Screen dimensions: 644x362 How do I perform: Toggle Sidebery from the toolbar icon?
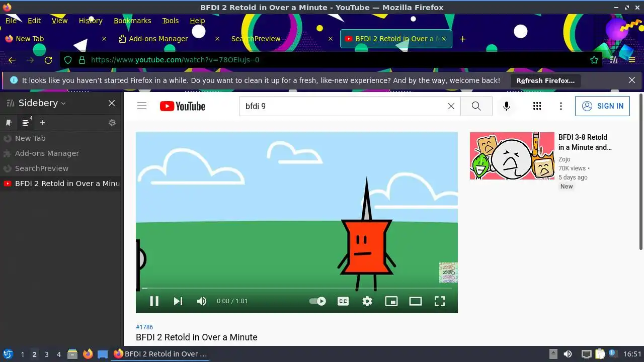point(614,60)
